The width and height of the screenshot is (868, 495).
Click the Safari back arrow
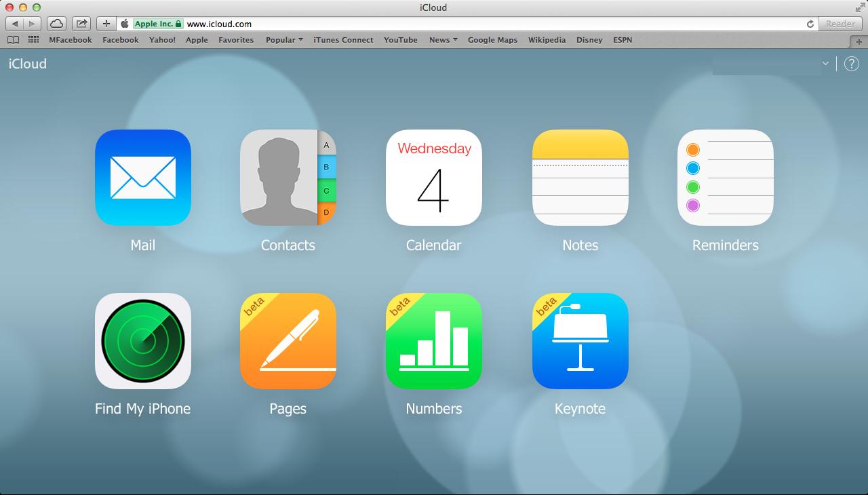pos(15,24)
